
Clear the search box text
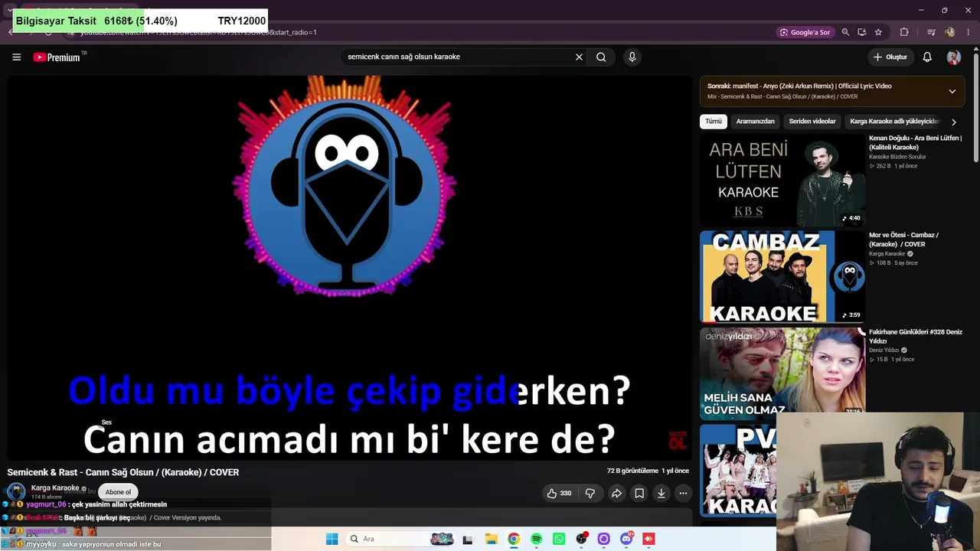click(579, 57)
